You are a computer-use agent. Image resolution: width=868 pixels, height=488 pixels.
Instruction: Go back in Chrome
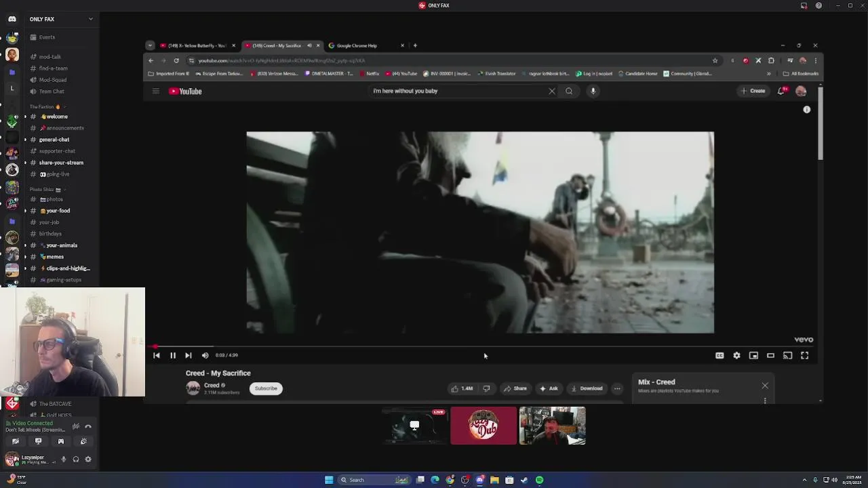151,60
